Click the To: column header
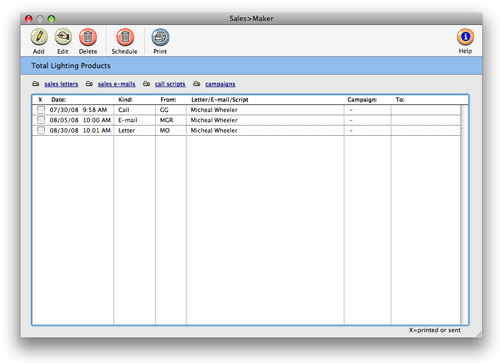The height and width of the screenshot is (363, 500). point(400,100)
